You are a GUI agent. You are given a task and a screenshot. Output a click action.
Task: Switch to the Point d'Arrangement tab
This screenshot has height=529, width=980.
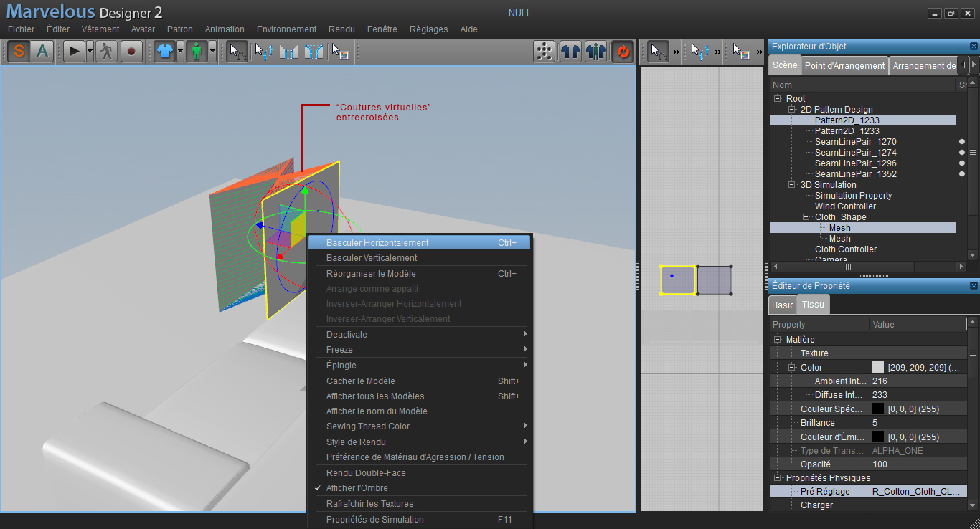[844, 66]
